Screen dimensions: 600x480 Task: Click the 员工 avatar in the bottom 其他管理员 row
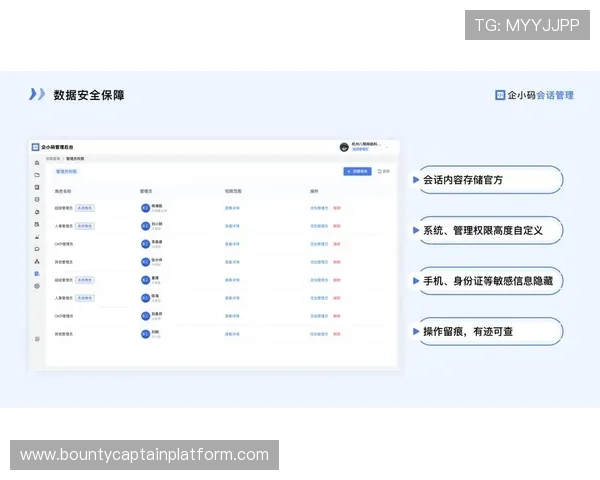click(145, 334)
